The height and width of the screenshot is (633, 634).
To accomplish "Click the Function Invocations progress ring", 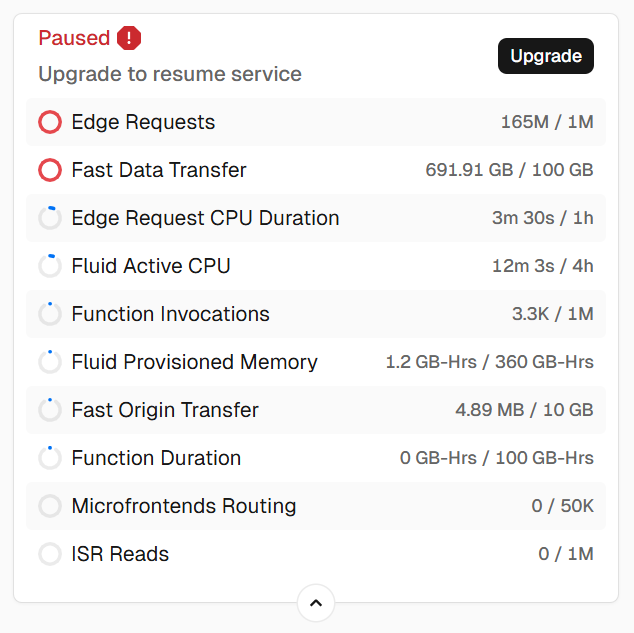I will tap(50, 314).
